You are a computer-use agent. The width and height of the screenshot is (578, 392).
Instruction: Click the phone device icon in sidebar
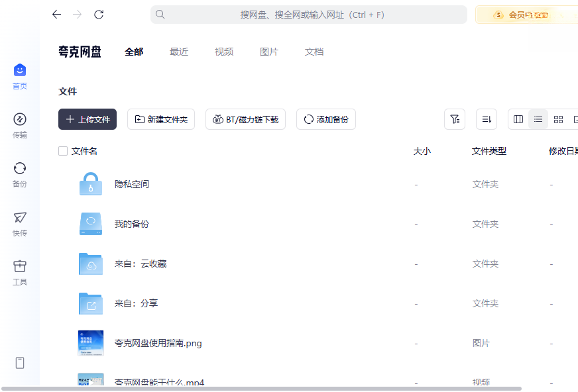pyautogui.click(x=20, y=363)
